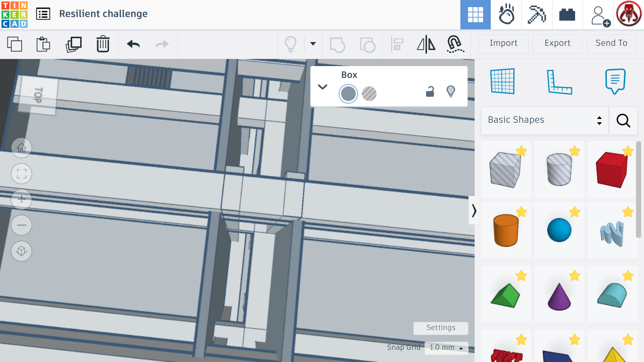Open the Notes tool
Viewport: 644px width, 362px height.
(x=615, y=81)
